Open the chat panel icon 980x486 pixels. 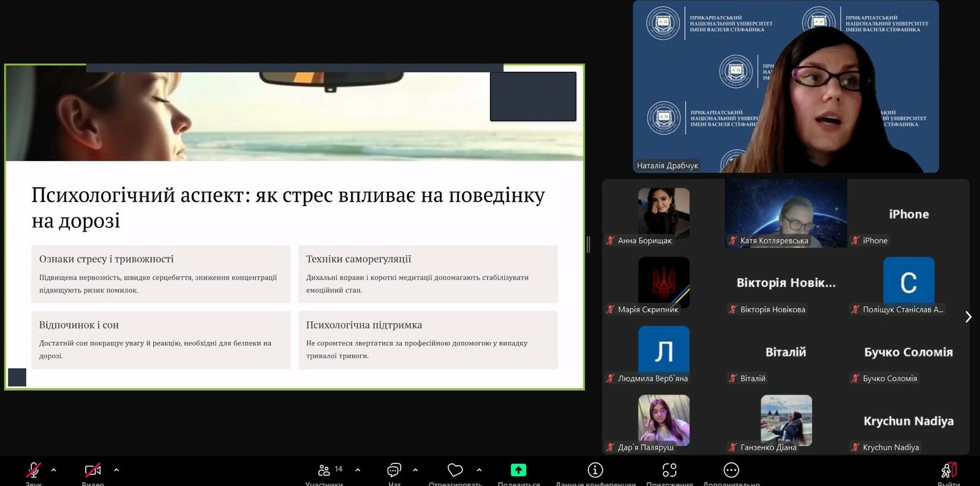coord(394,470)
